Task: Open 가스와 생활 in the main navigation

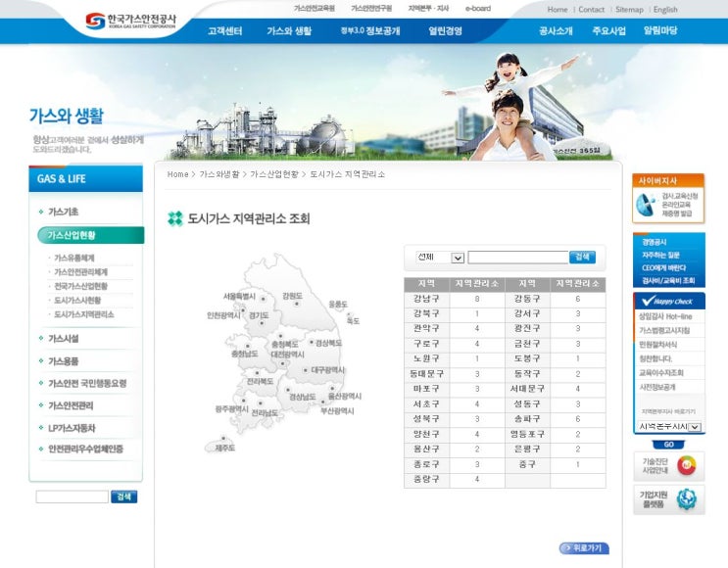Action: tap(289, 31)
